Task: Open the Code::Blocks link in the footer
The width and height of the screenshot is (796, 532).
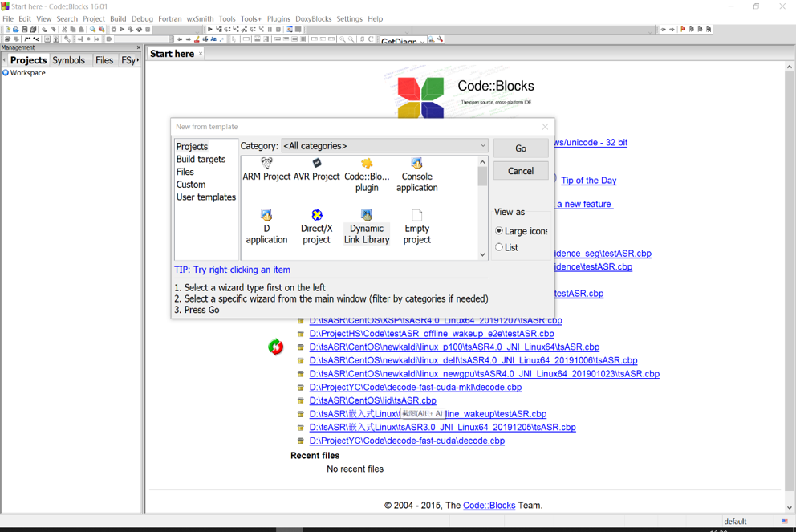Action: [489, 505]
